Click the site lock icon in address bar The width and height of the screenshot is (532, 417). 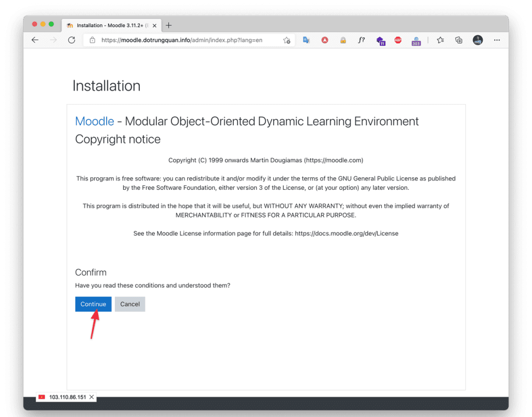pos(92,40)
